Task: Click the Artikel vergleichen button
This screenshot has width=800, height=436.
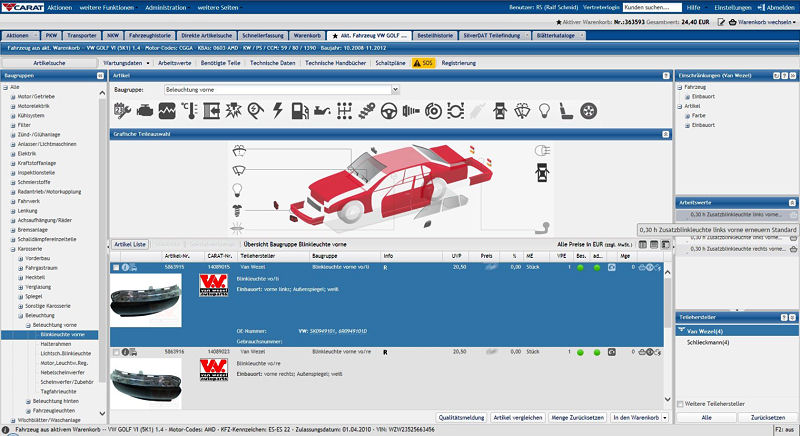Action: click(518, 418)
